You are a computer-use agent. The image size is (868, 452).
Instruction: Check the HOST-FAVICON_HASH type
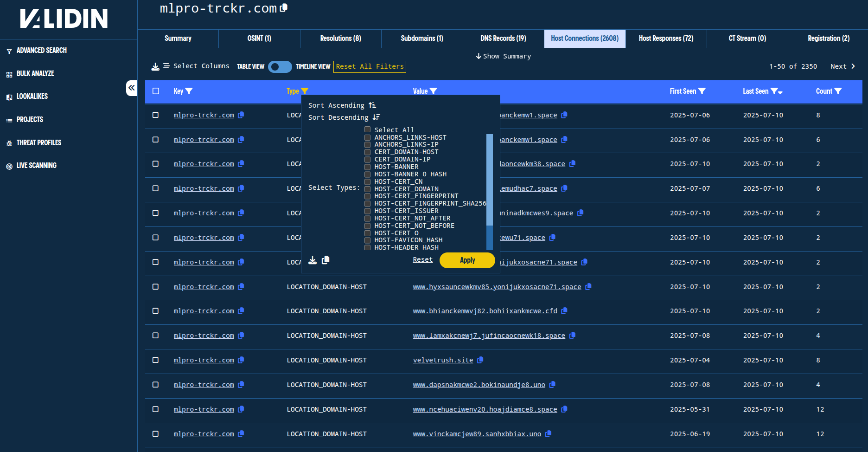tap(368, 240)
